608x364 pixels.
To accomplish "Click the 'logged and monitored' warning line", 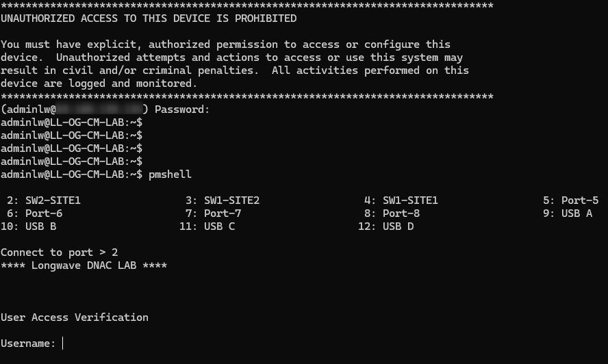I will click(99, 83).
